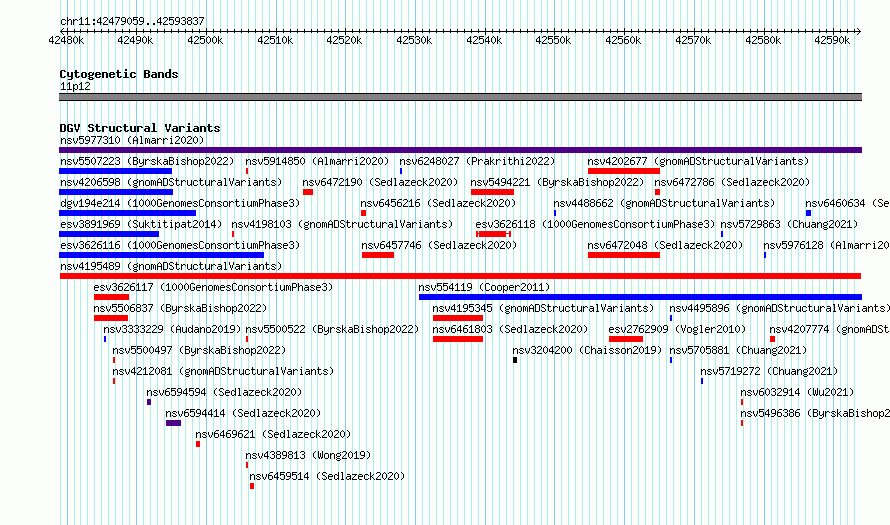Select nsv6460634 variant label
The height and width of the screenshot is (525, 890).
click(847, 203)
